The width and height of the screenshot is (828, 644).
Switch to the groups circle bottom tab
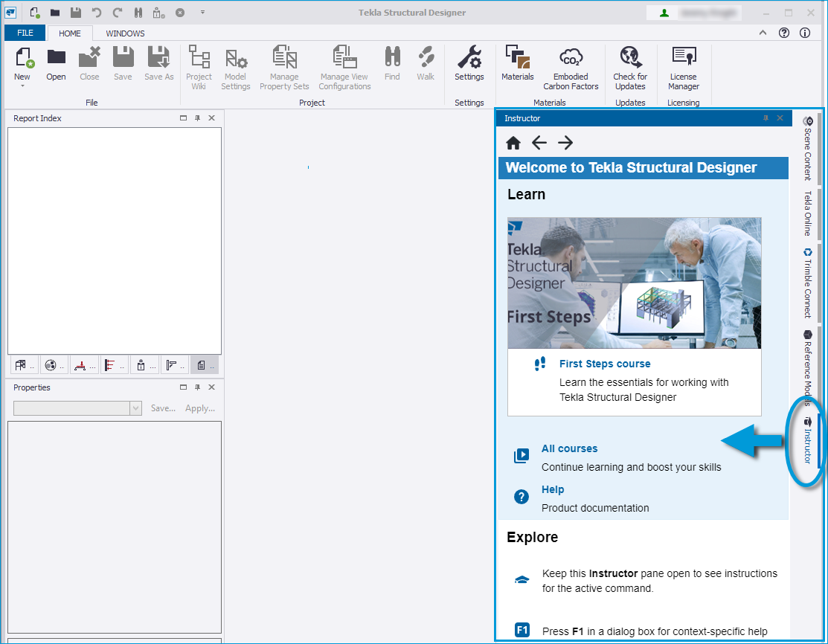click(x=54, y=365)
